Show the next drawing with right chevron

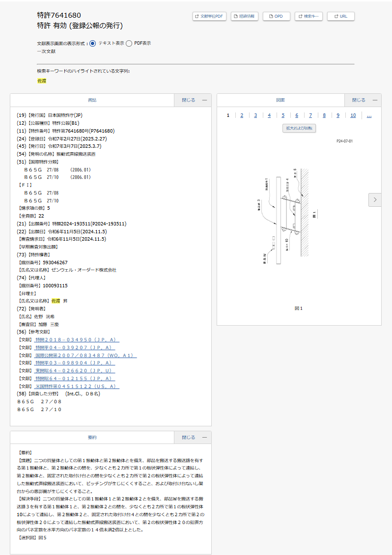point(375,199)
